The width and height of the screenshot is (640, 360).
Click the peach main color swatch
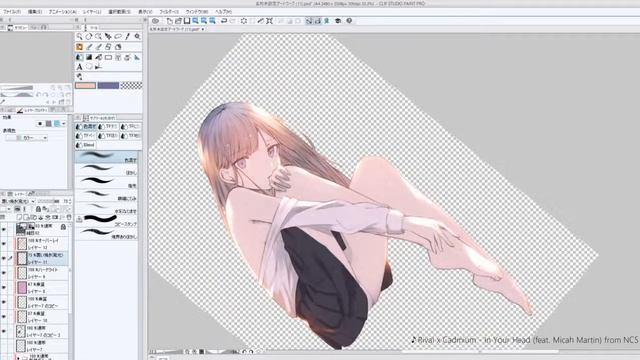(85, 85)
